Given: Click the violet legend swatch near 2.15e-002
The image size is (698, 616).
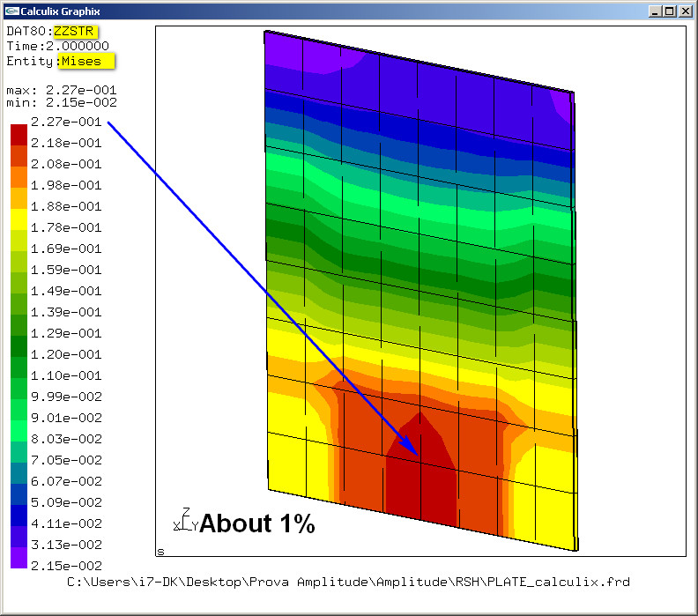Looking at the screenshot, I should pos(19,557).
